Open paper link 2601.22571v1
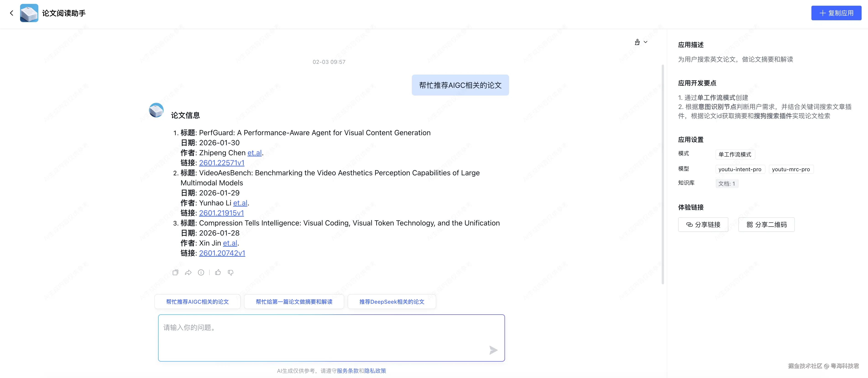 click(221, 163)
